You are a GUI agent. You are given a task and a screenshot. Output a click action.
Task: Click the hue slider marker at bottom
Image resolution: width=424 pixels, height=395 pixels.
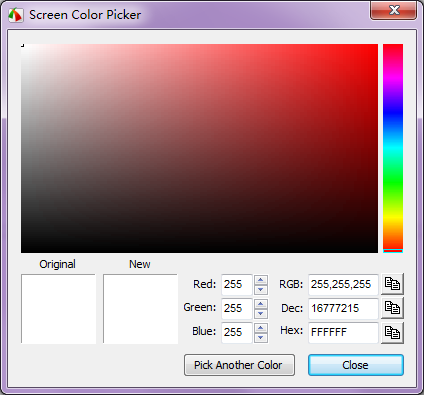[393, 251]
